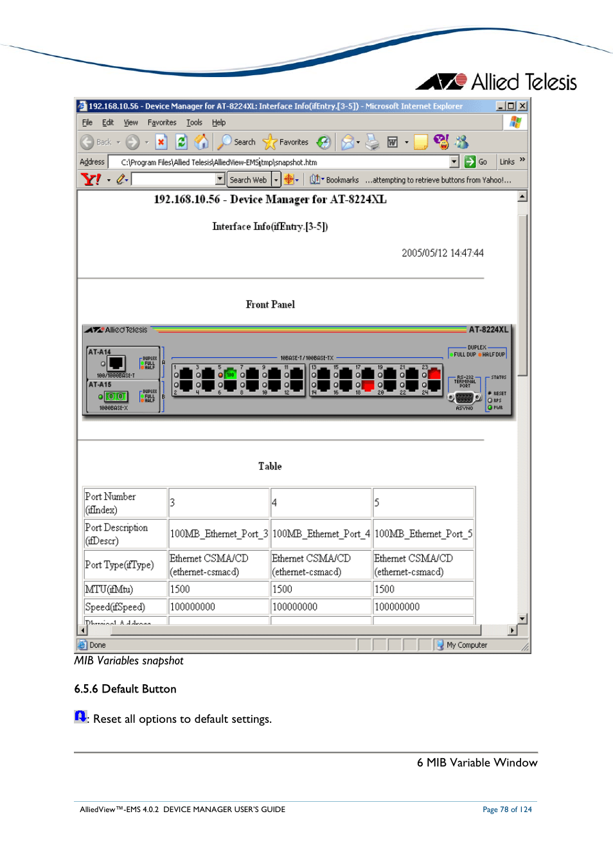Open the Forward button history dropdown
This screenshot has height=868, width=613.
147,142
